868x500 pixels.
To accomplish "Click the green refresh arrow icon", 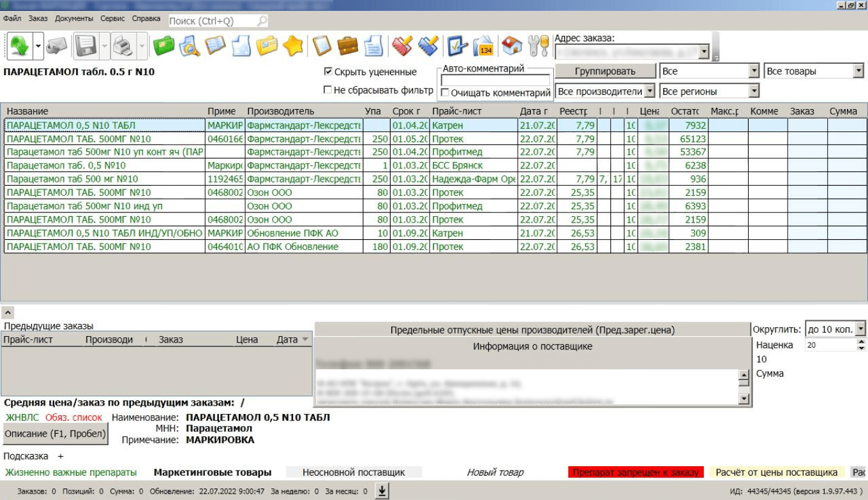I will [19, 46].
